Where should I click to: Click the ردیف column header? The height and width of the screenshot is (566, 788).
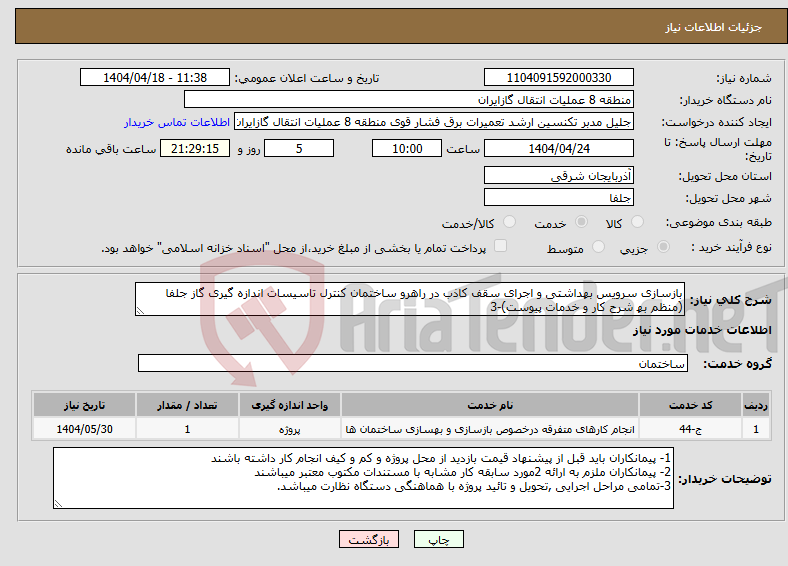coord(756,405)
